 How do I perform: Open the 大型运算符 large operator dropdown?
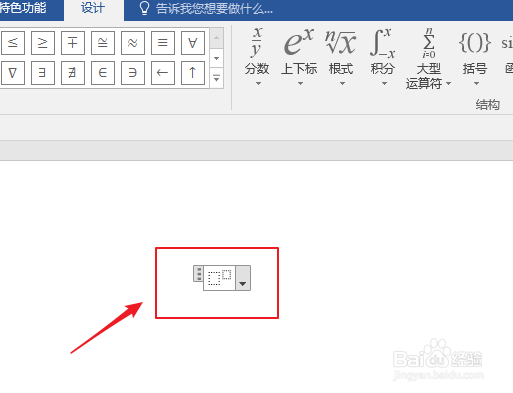point(429,59)
